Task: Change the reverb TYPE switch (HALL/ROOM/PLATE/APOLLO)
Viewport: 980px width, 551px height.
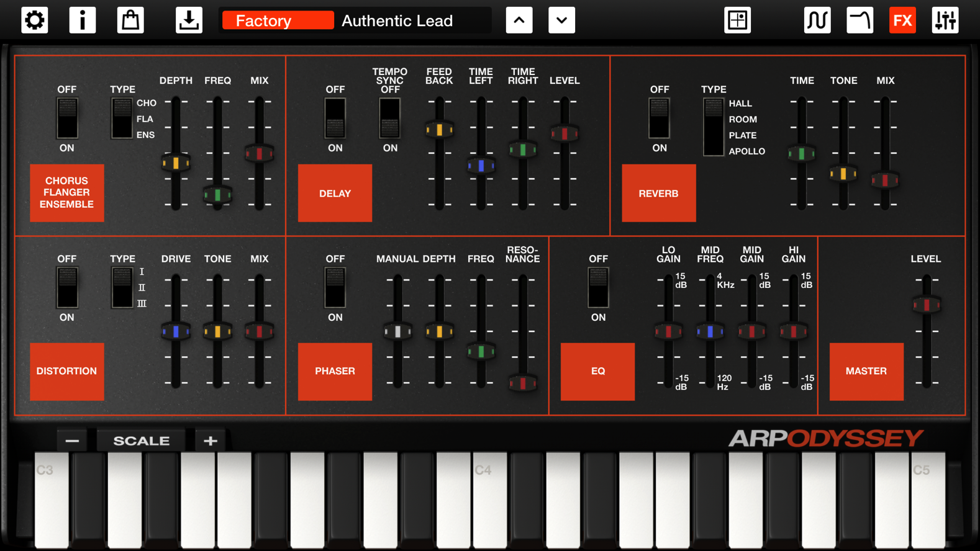Action: click(714, 127)
